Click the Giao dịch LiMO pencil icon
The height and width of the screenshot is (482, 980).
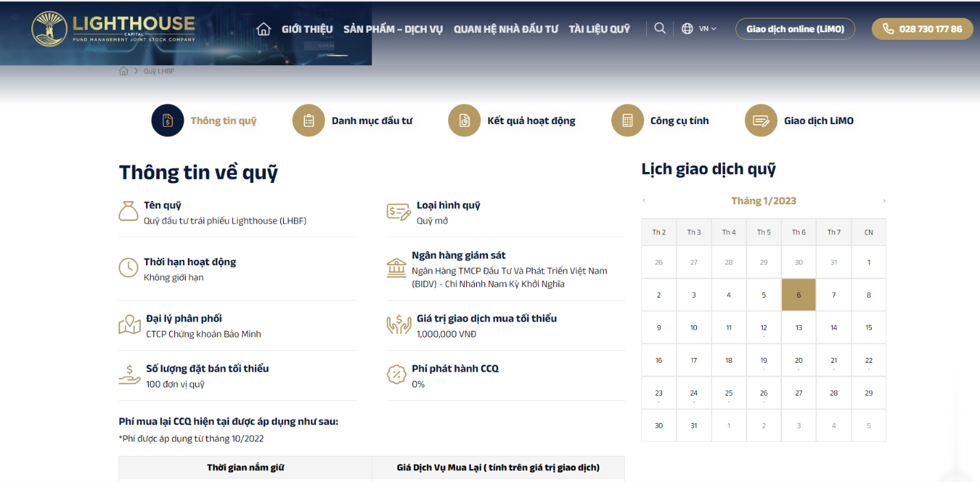coord(761,120)
